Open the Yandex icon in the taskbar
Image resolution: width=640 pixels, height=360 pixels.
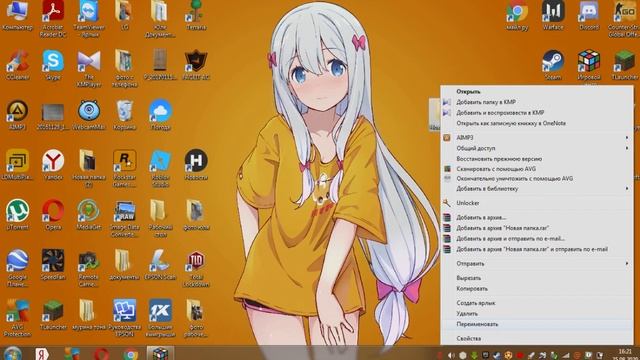[42, 353]
